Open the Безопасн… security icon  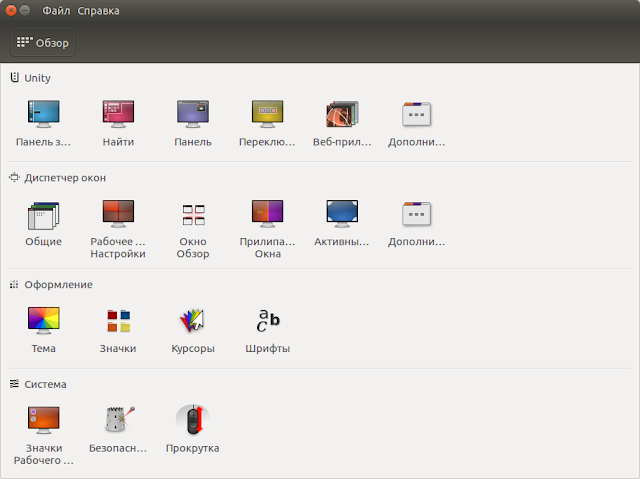tap(119, 419)
